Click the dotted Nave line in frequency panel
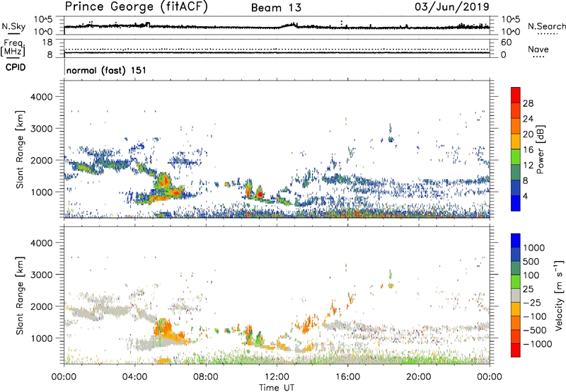Screen dimensions: 566x392 click(x=277, y=49)
